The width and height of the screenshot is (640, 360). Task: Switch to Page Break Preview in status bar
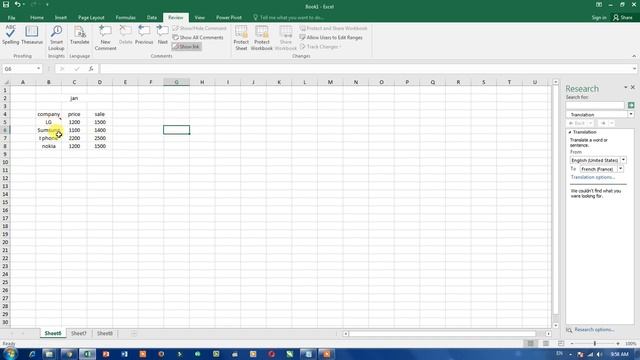(561, 344)
